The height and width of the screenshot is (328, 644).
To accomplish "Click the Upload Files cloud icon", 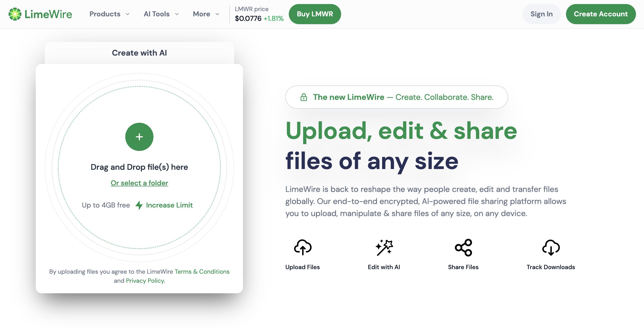I will pos(303,248).
